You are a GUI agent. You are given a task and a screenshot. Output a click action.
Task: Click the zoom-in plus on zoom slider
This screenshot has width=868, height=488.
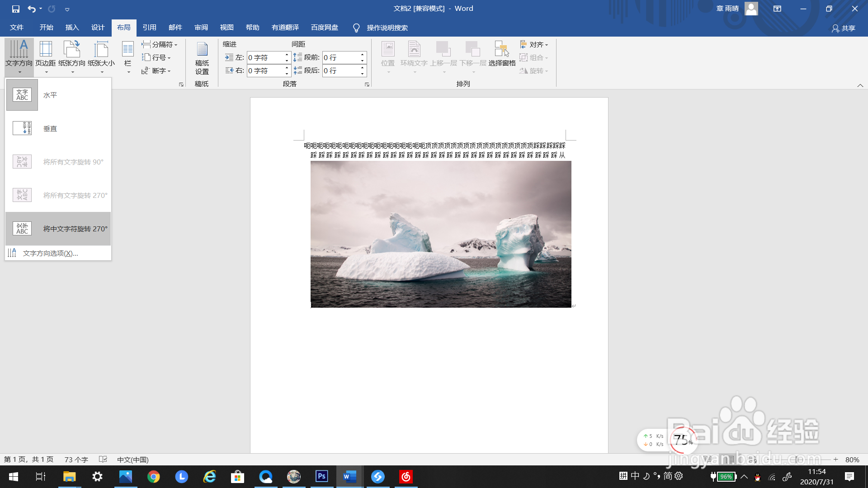click(836, 459)
